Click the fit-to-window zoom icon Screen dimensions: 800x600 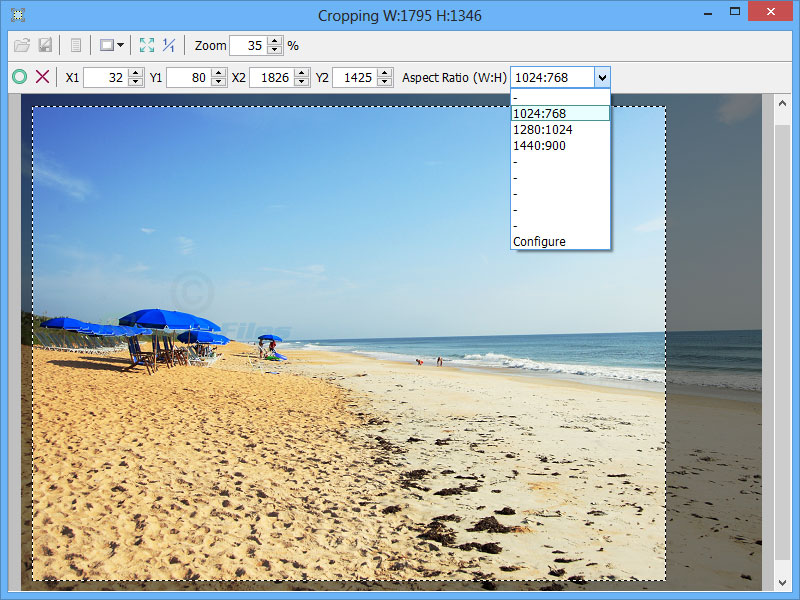(x=147, y=45)
